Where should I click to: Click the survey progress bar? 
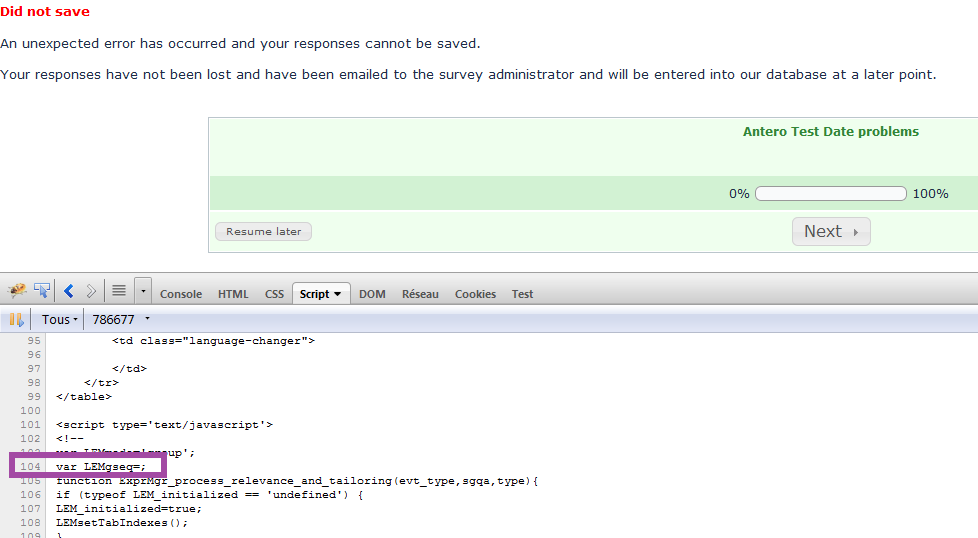(830, 194)
